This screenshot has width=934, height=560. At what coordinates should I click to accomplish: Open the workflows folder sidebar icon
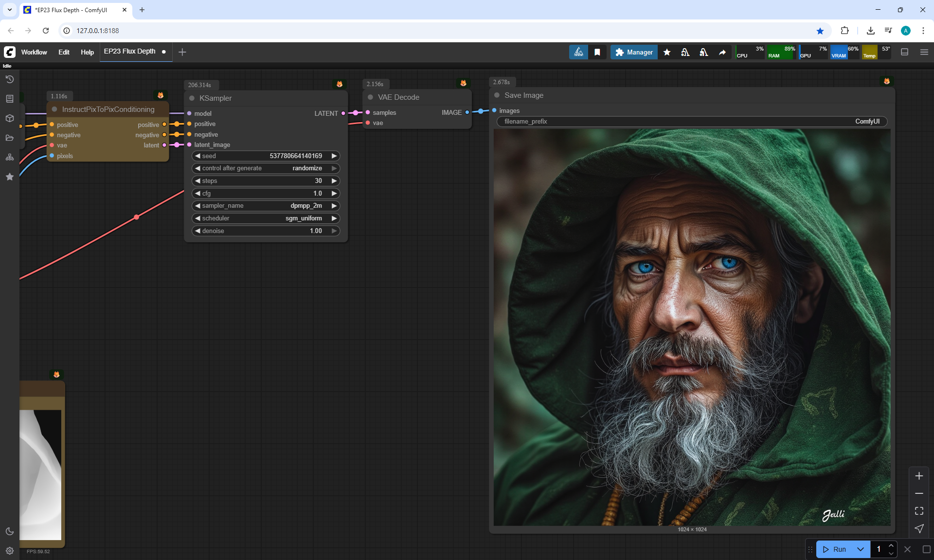9,138
